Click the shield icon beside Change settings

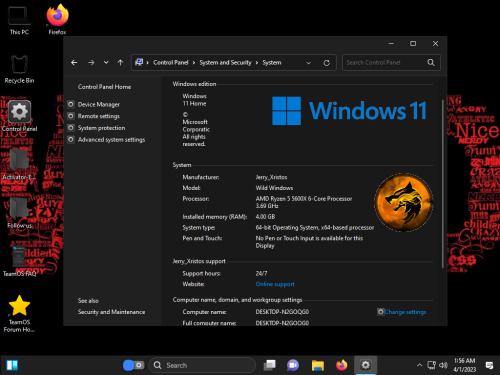(x=381, y=312)
